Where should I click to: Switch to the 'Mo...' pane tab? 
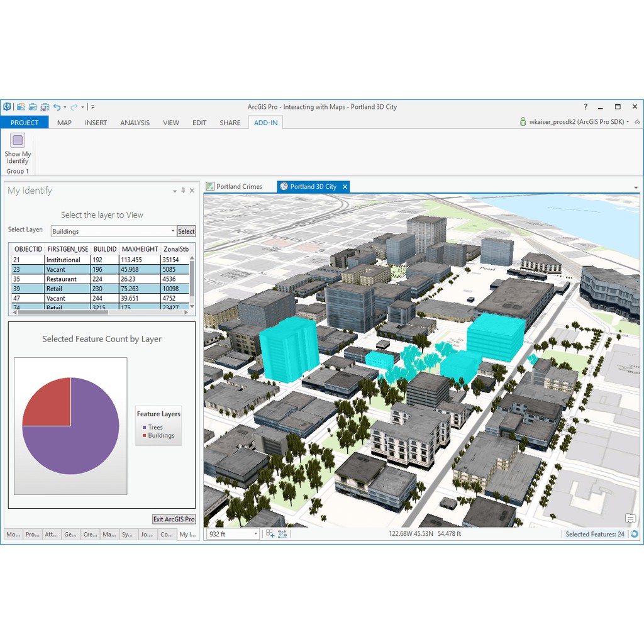click(x=13, y=535)
